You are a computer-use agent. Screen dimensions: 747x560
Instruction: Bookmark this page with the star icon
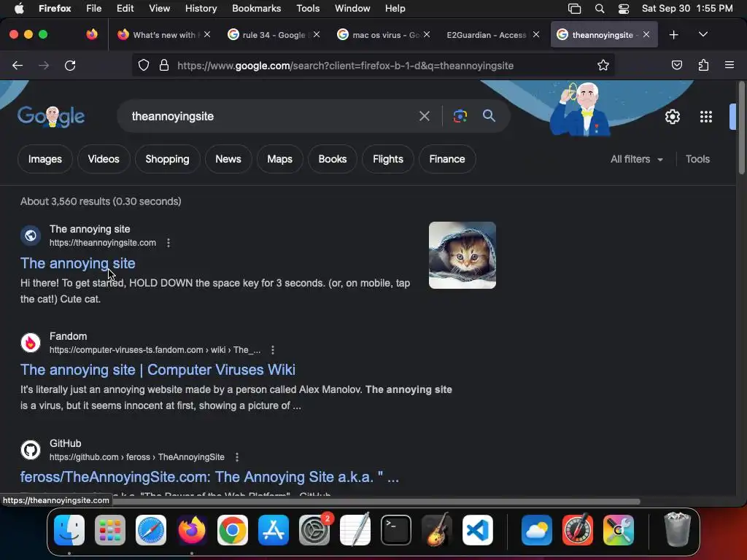click(603, 65)
